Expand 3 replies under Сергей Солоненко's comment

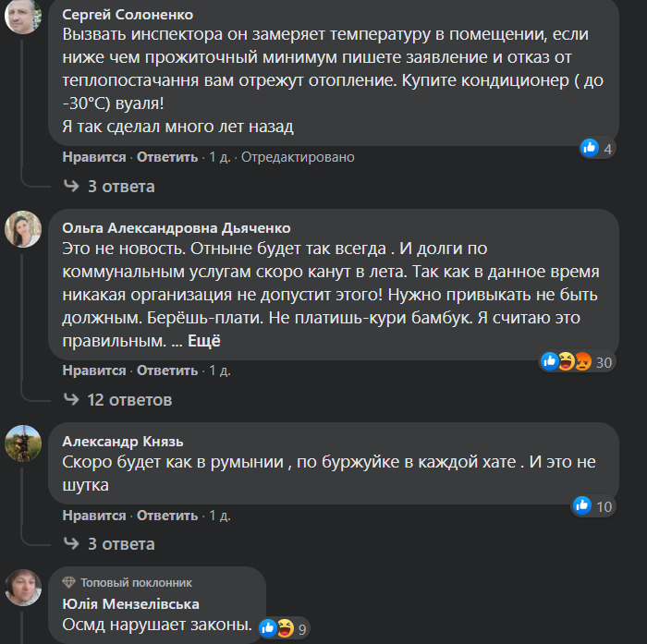point(120,187)
